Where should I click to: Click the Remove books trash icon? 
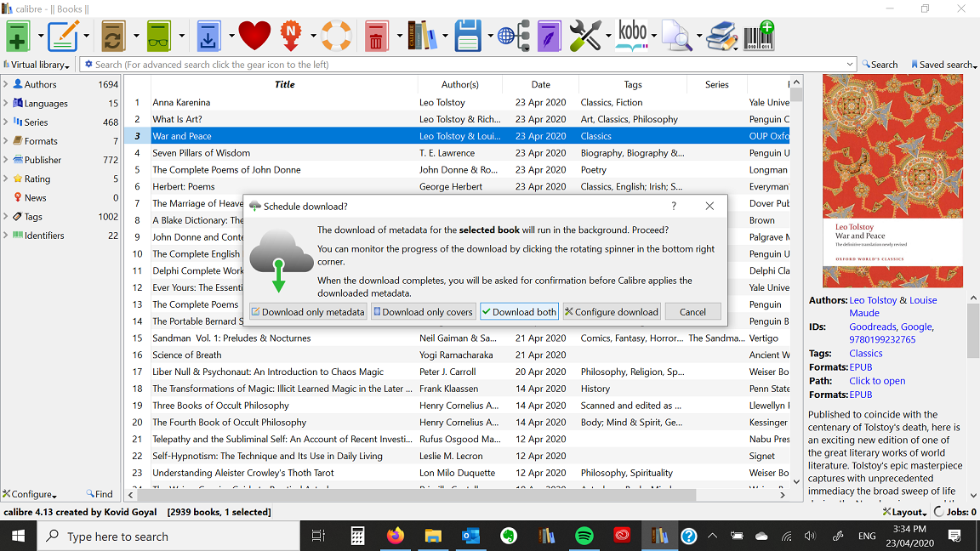coord(376,37)
